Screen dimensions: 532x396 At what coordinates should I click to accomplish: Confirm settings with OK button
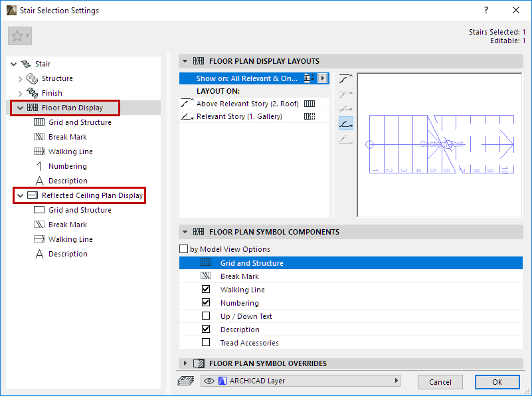(497, 382)
